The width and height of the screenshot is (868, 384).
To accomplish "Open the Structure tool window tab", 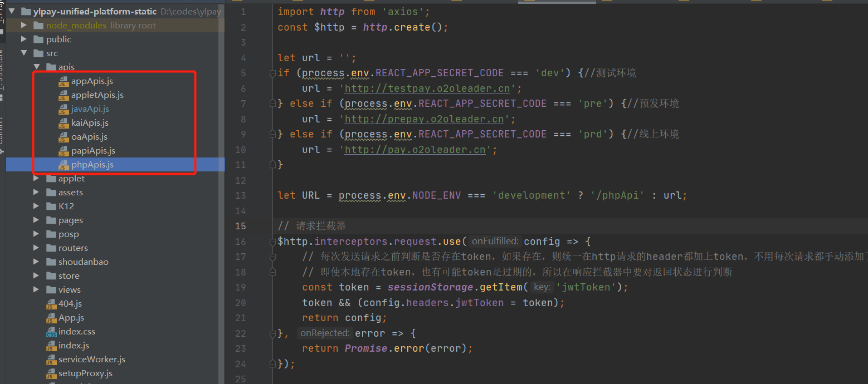I will [2, 70].
